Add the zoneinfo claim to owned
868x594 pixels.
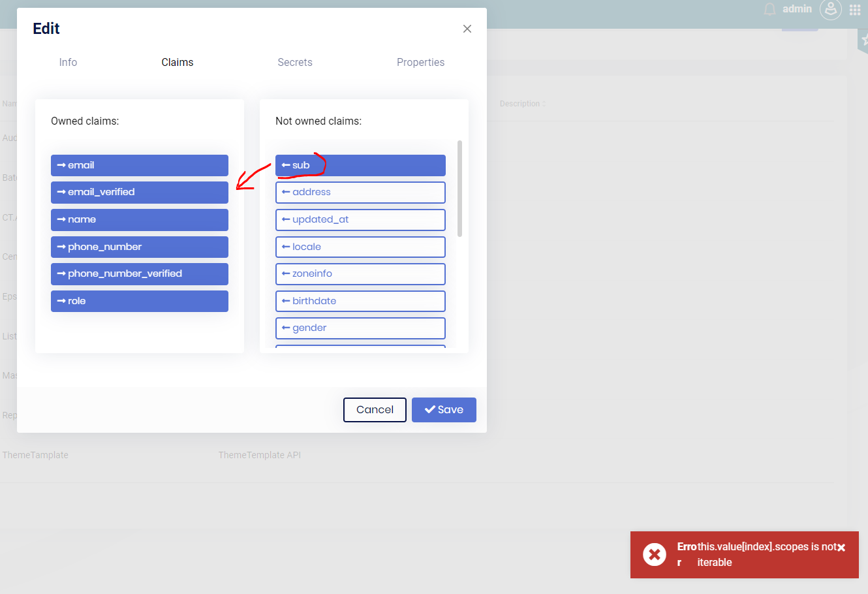360,274
